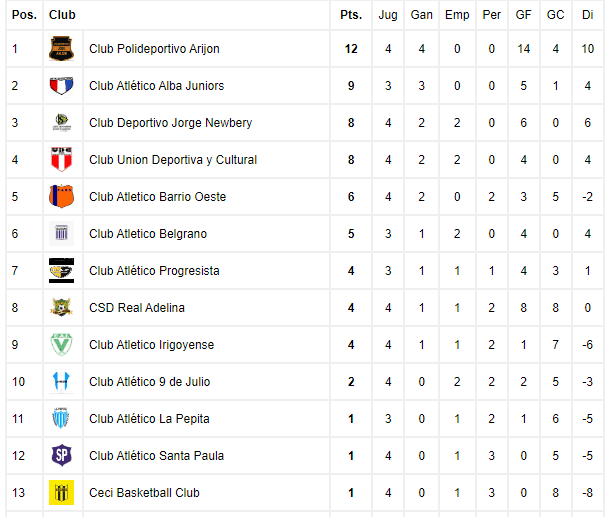613x517 pixels.
Task: Click the Emp column header
Action: point(457,15)
